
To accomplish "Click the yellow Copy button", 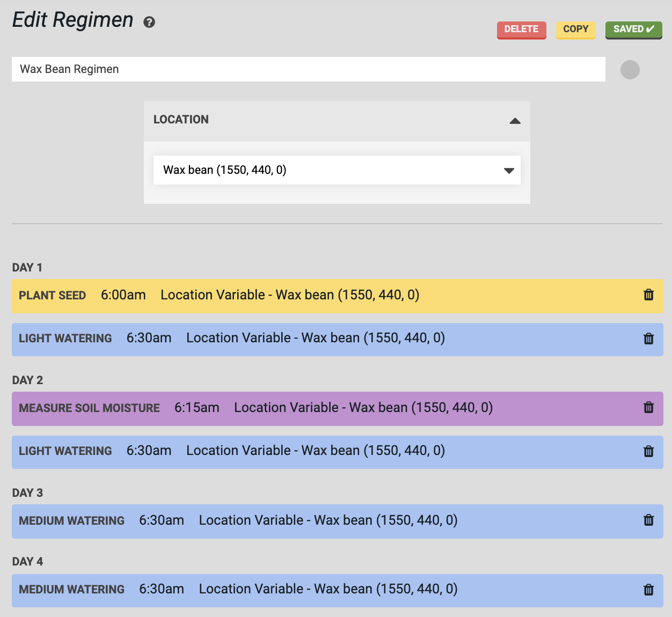I will pyautogui.click(x=575, y=30).
